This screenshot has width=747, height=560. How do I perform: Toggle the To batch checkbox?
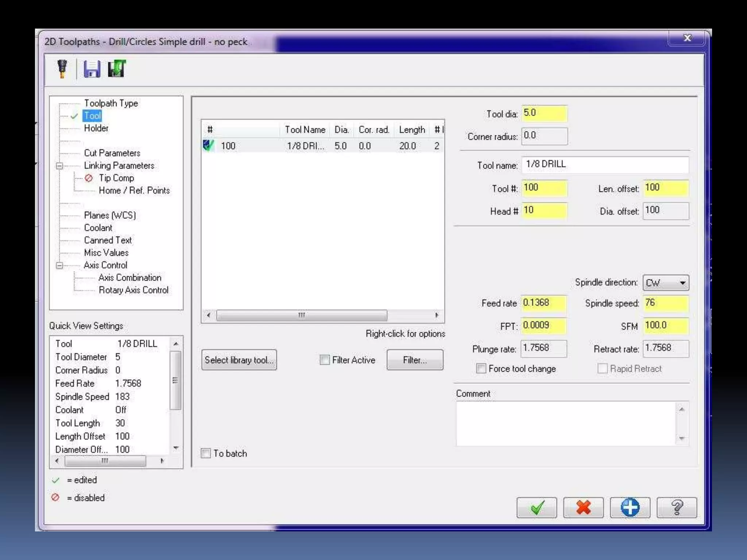tap(206, 453)
